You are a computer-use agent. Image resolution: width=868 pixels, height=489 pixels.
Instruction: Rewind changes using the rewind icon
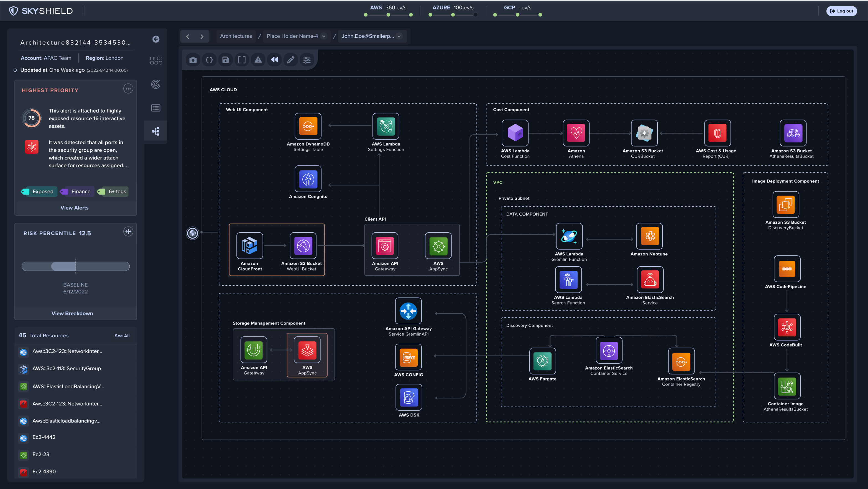[274, 60]
